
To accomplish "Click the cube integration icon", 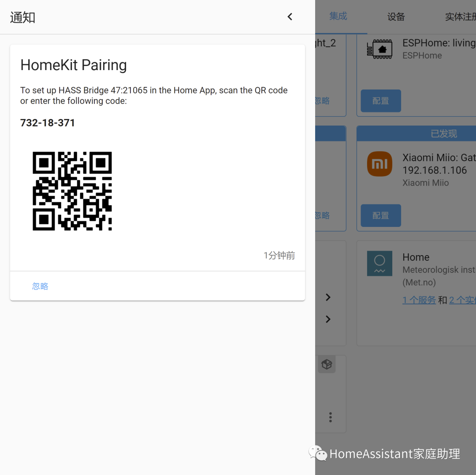I will [327, 364].
